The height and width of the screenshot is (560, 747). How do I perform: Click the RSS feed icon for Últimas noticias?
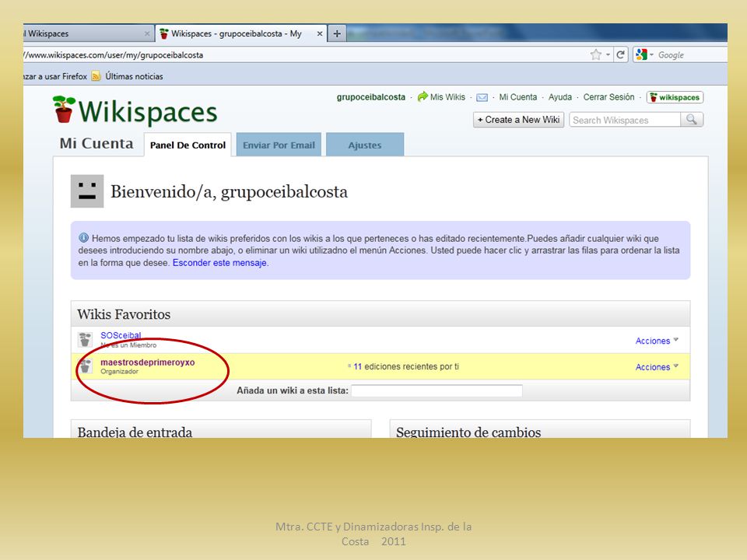click(x=96, y=76)
